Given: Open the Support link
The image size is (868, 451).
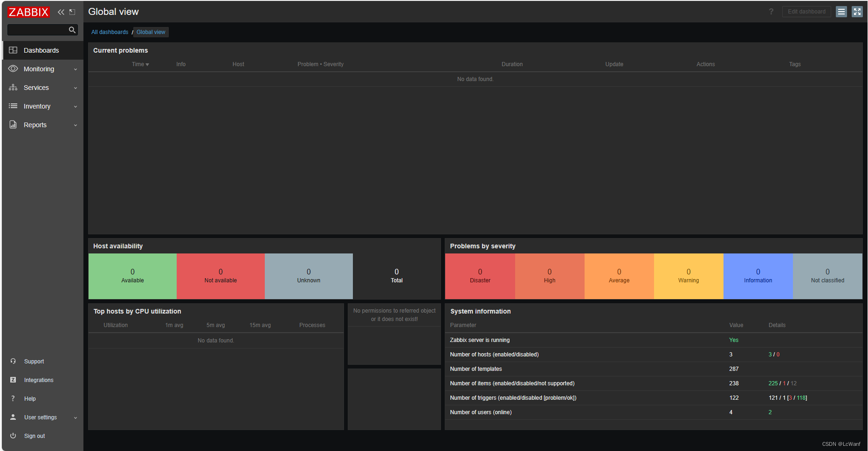Looking at the screenshot, I should [34, 362].
